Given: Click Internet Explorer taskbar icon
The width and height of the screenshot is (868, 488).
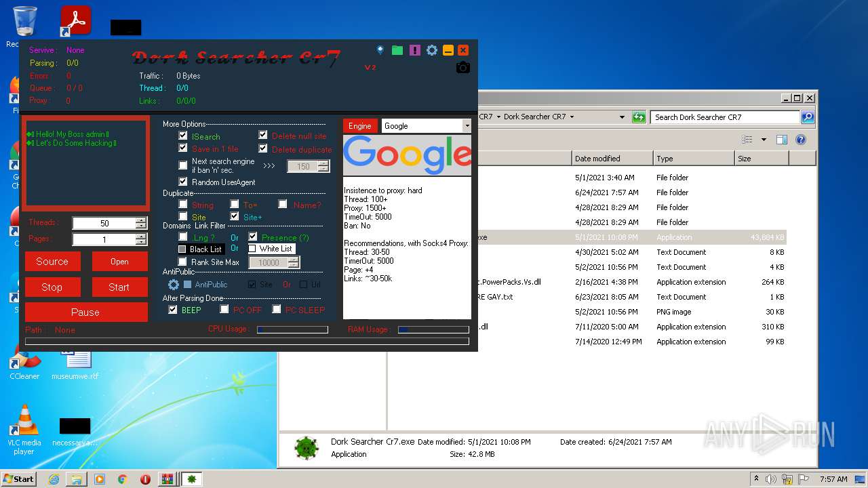Looking at the screenshot, I should [54, 479].
